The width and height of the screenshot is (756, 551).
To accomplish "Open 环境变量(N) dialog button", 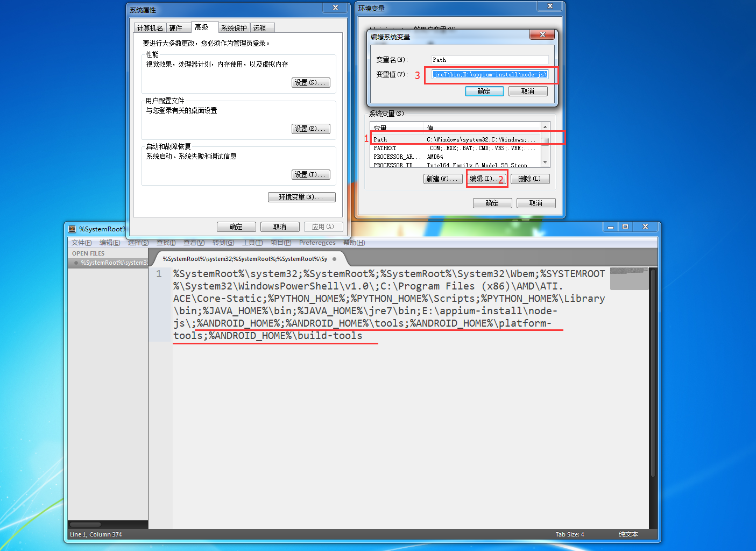I will tap(301, 197).
